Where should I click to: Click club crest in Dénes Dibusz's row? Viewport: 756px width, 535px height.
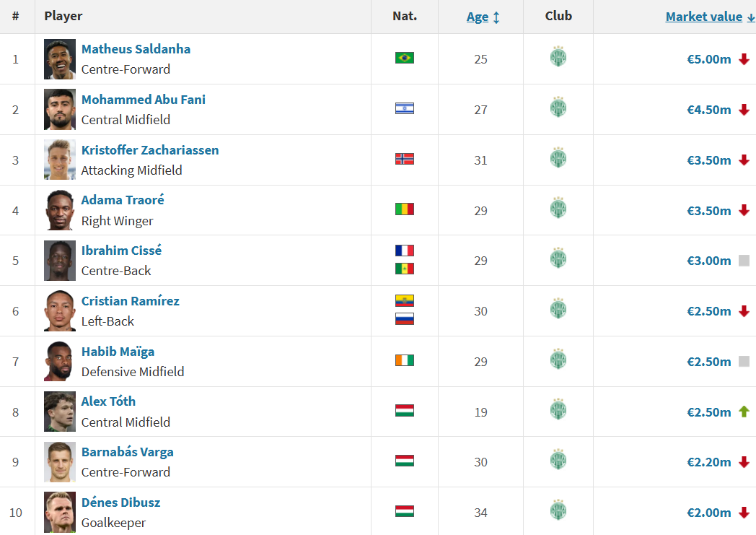coord(558,510)
